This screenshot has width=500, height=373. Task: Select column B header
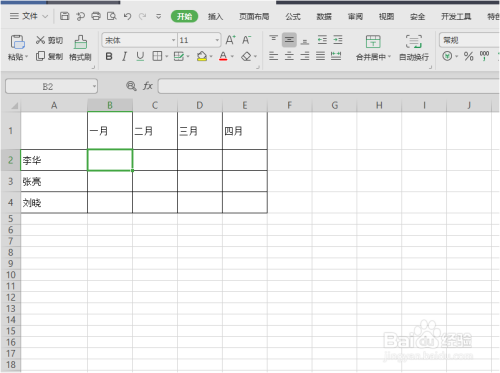click(x=110, y=105)
